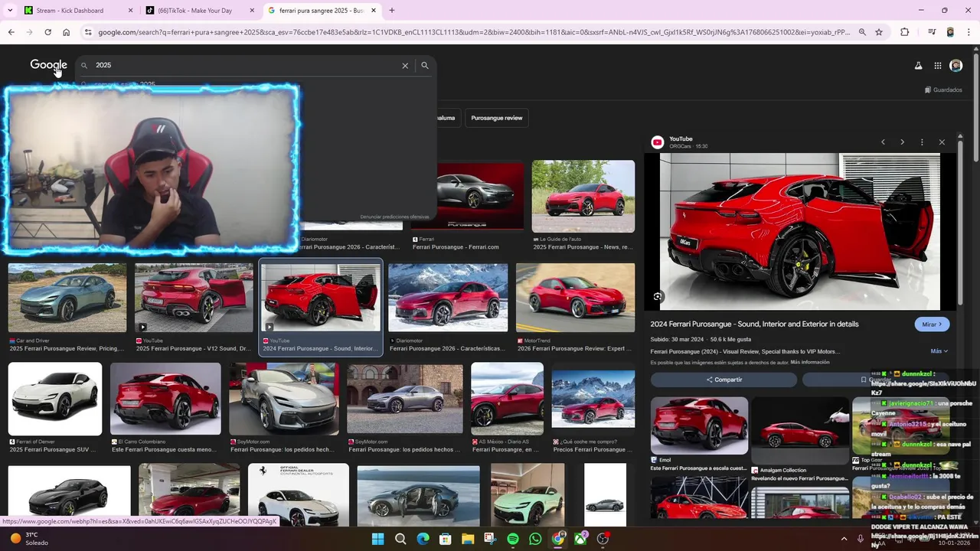Select the ferrari pura sangree 2025 tab
Screen dimensions: 980x551
pos(322,11)
